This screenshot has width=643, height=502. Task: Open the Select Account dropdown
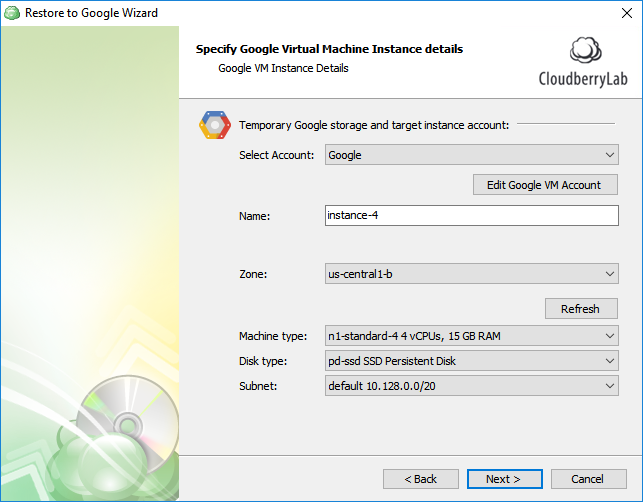pyautogui.click(x=472, y=155)
